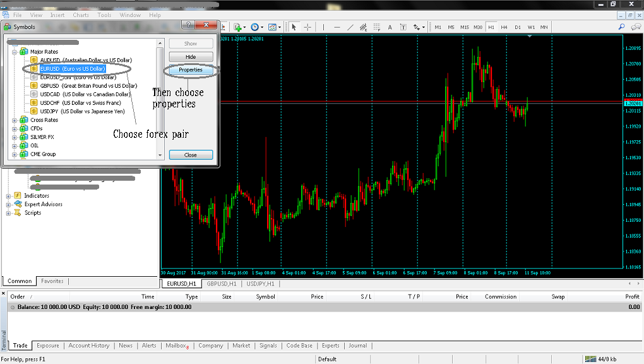
Task: Switch chart to D1 timeframe
Action: coord(518,27)
